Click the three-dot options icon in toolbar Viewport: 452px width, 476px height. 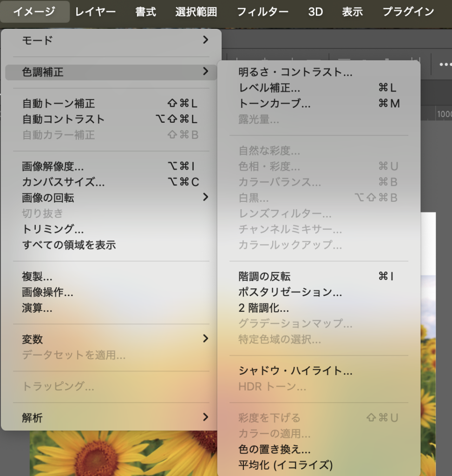[445, 64]
